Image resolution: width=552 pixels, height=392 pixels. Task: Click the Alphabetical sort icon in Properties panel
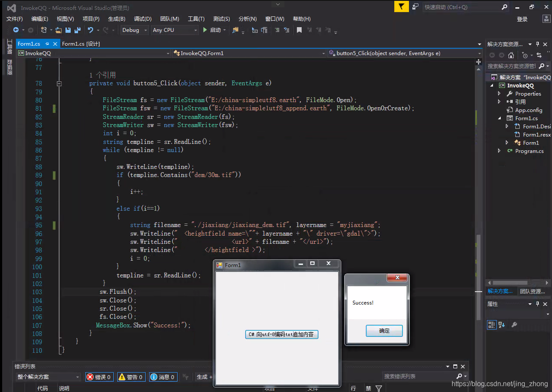pos(502,325)
